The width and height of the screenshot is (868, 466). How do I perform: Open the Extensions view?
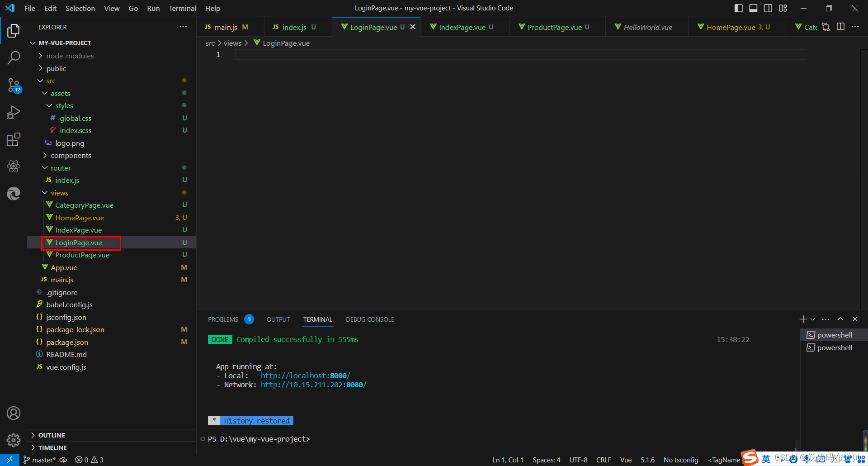13,139
